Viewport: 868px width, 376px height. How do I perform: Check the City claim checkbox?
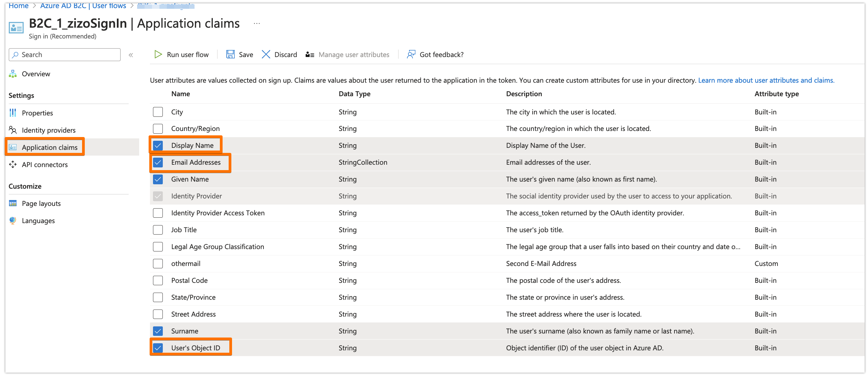click(158, 112)
